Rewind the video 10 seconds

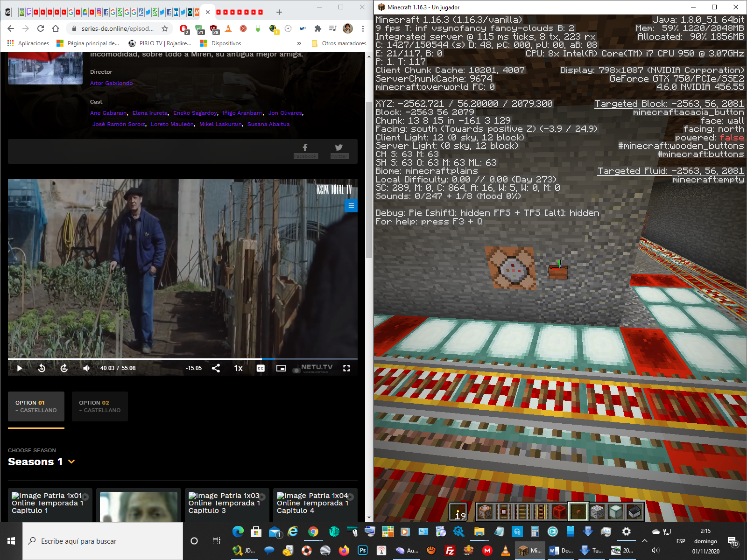click(x=42, y=368)
